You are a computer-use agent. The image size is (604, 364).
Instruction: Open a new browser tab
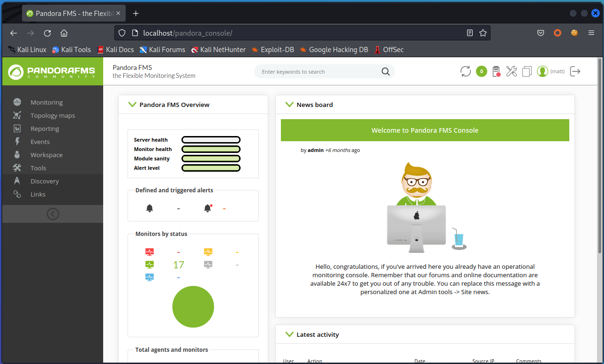pyautogui.click(x=136, y=13)
